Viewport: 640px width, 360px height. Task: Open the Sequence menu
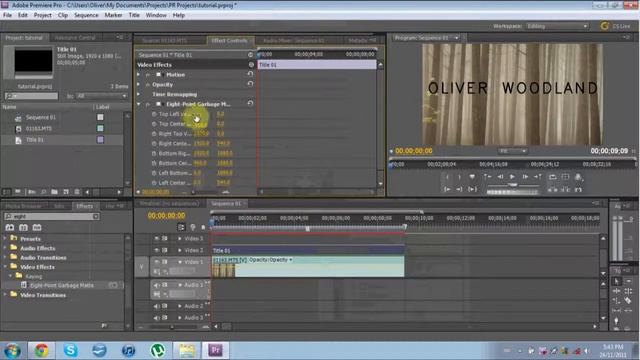(86, 15)
